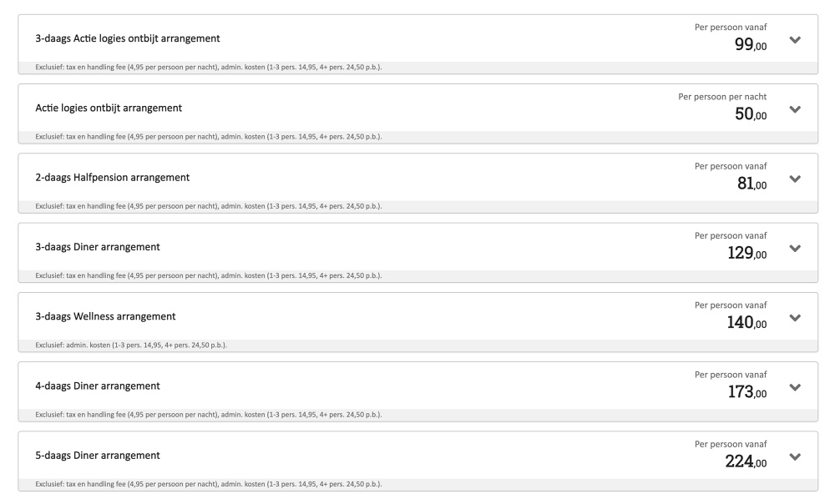Expand the Actie logies ontbijt arrangement chevron
Image resolution: width=835 pixels, height=504 pixels.
tap(795, 109)
